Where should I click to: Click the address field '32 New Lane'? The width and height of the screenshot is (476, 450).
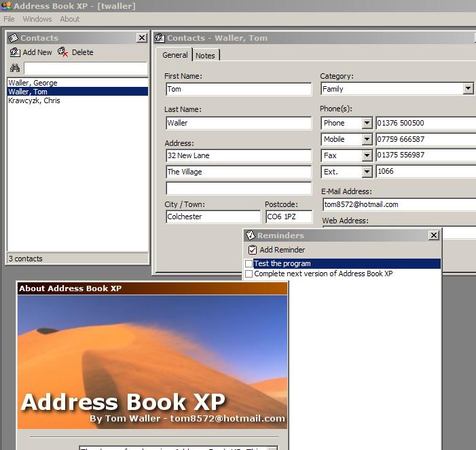pos(238,155)
